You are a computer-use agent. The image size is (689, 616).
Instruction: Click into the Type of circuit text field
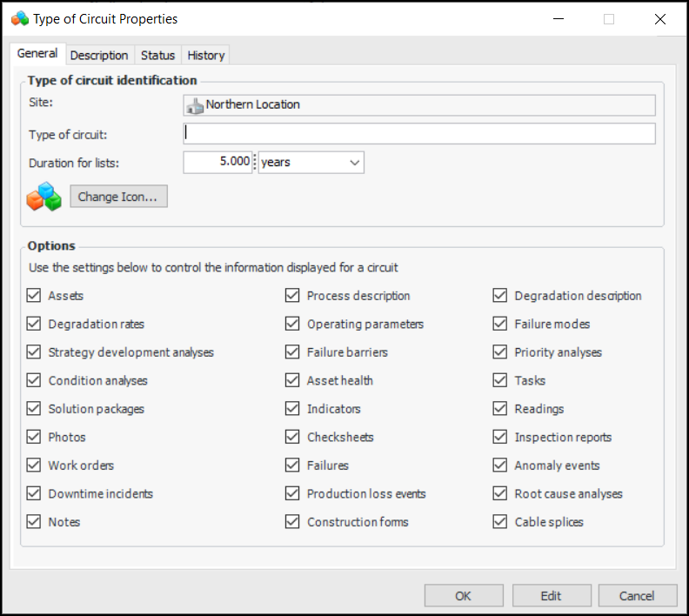(419, 133)
